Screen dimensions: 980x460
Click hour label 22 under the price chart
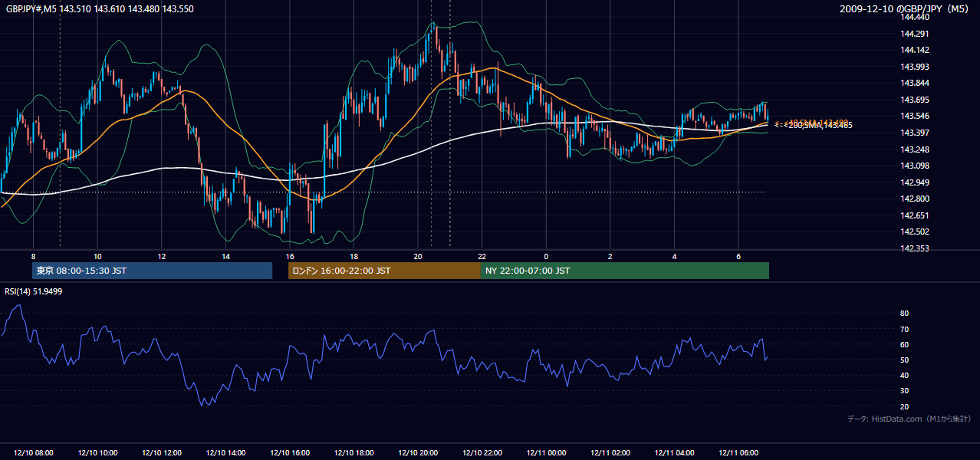point(482,256)
